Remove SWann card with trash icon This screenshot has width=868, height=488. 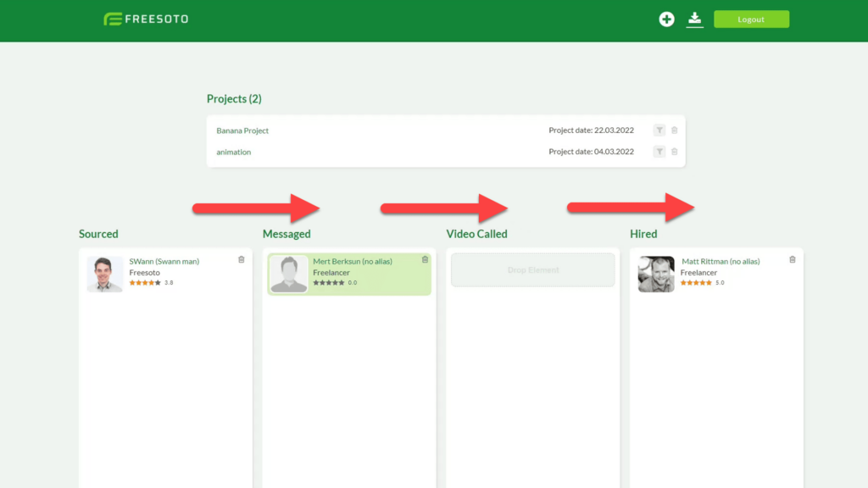click(x=242, y=259)
